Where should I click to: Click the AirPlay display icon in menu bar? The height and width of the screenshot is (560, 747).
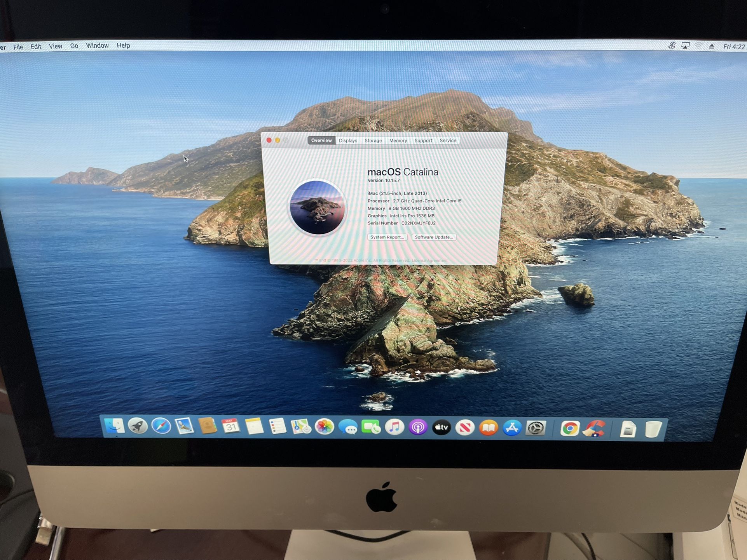tap(686, 46)
